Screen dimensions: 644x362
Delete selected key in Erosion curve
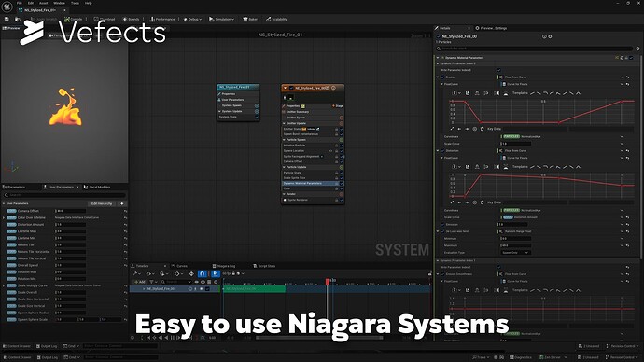pos(483,129)
